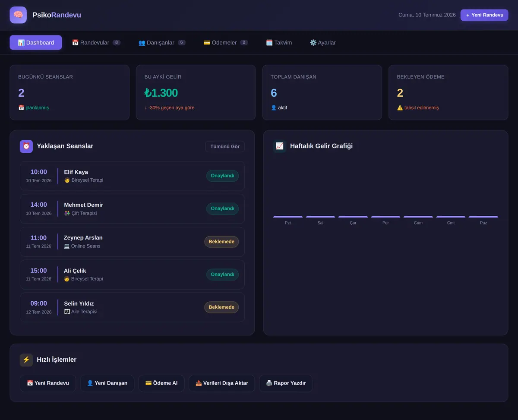Image resolution: width=518 pixels, height=420 pixels.
Task: Click the date Cuma, 10 Temmuz 2026
Action: [x=427, y=15]
